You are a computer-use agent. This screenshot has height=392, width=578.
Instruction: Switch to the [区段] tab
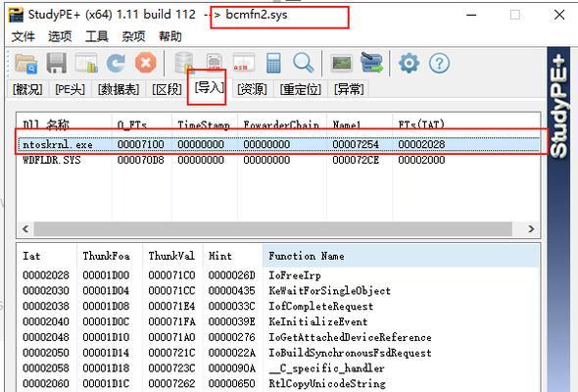point(167,89)
